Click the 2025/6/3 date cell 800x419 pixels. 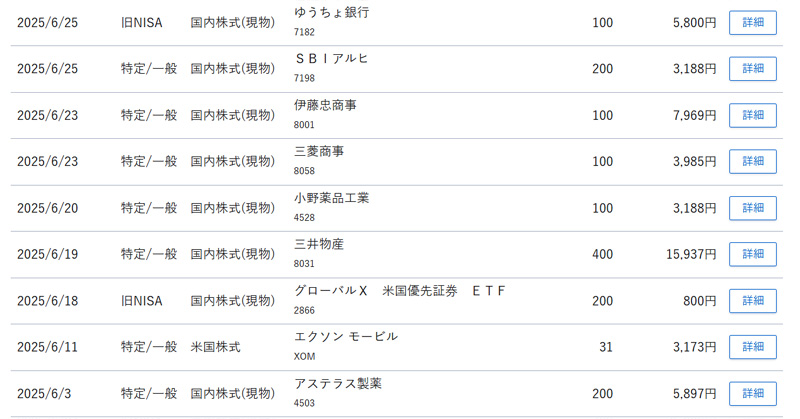[44, 393]
